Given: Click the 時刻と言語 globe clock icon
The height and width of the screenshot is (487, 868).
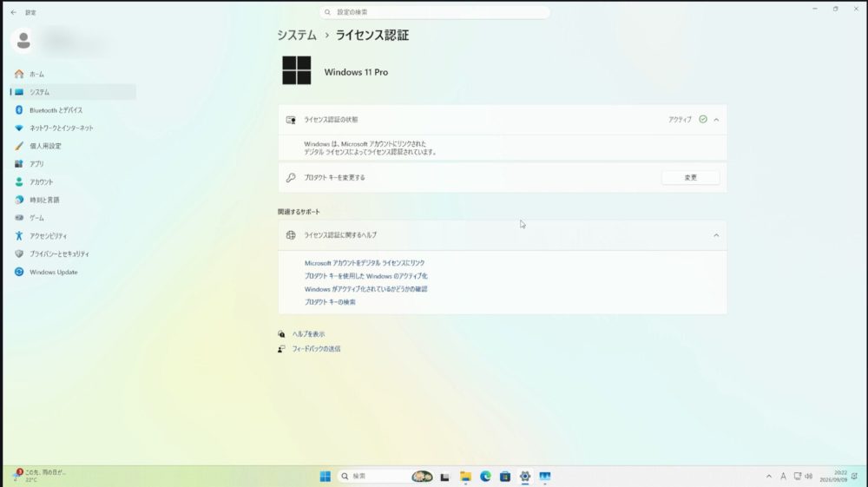Looking at the screenshot, I should point(19,200).
